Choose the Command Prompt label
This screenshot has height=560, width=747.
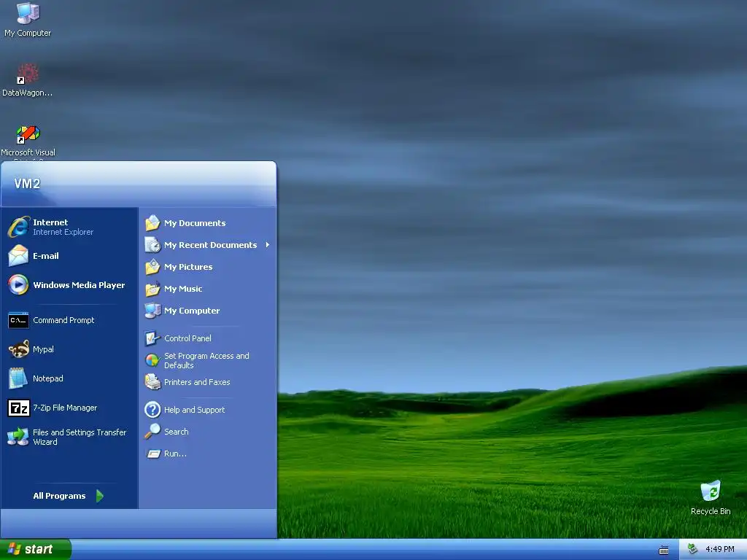coord(64,320)
